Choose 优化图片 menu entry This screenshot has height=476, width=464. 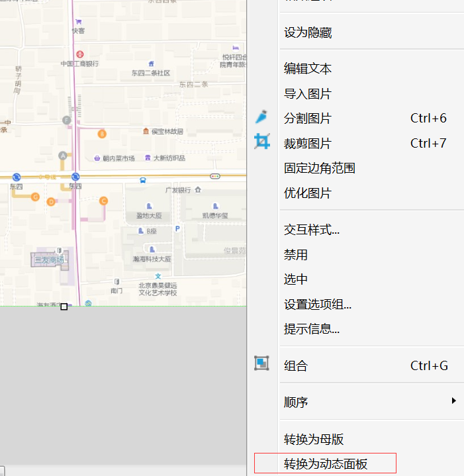click(x=308, y=193)
